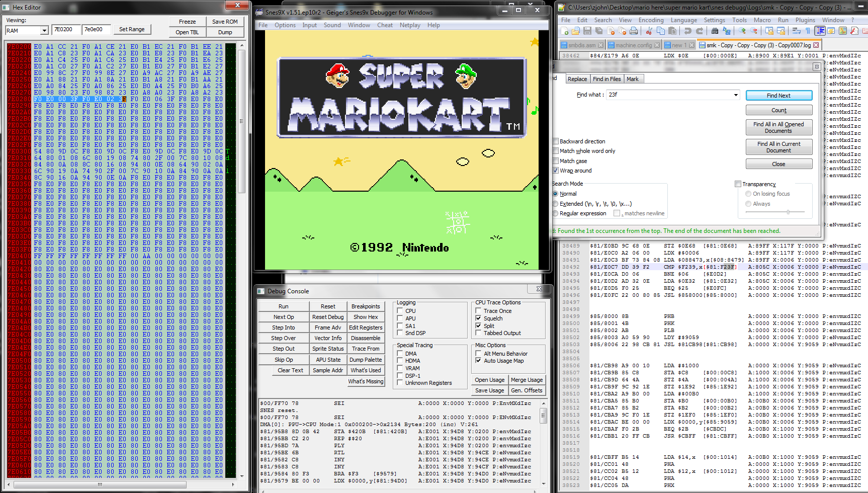This screenshot has height=493, width=868.
Task: Click Find All in Current Document button
Action: (x=778, y=147)
